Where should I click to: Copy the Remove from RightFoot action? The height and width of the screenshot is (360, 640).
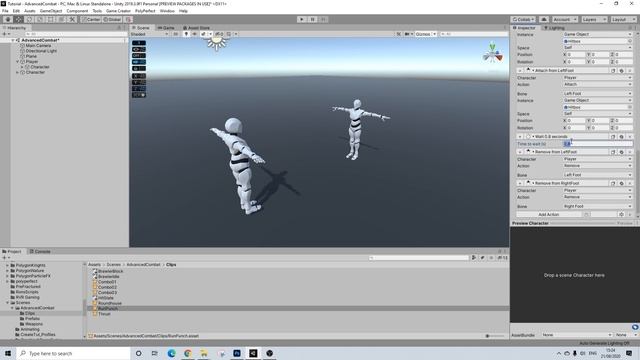[613, 183]
